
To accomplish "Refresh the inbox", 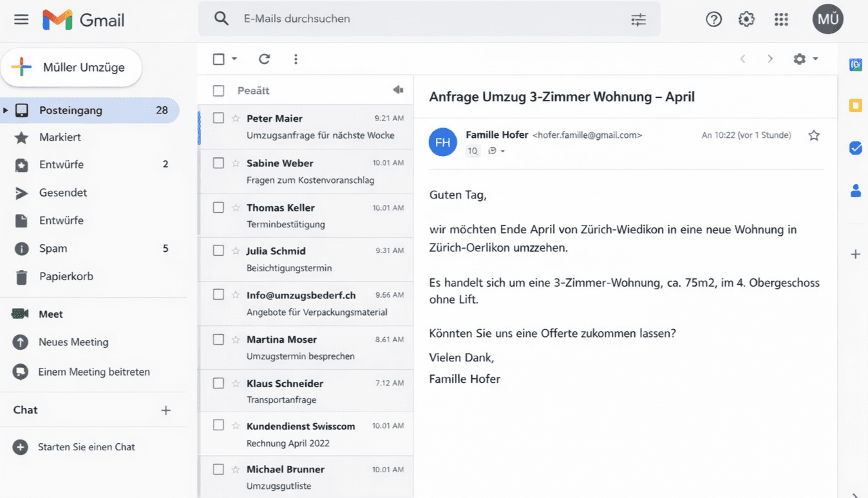I will pyautogui.click(x=264, y=59).
